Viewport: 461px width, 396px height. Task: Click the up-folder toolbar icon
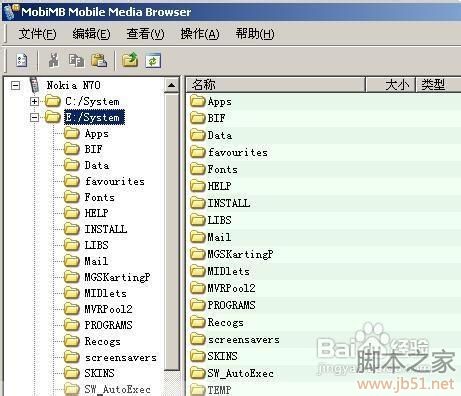tap(130, 60)
